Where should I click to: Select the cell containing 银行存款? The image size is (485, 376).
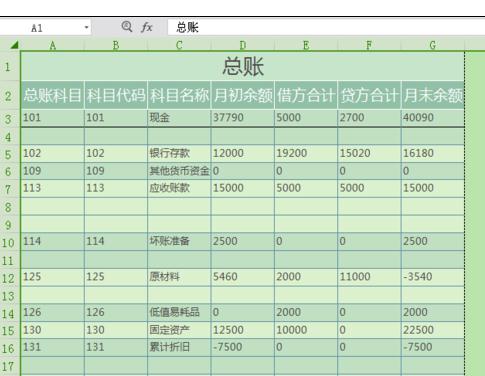pyautogui.click(x=179, y=153)
